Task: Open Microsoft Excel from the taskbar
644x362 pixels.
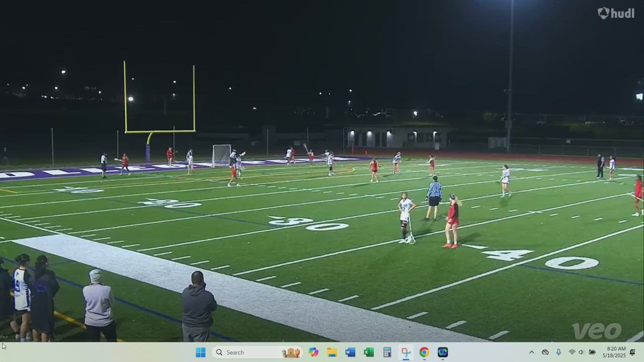Action: 369,352
